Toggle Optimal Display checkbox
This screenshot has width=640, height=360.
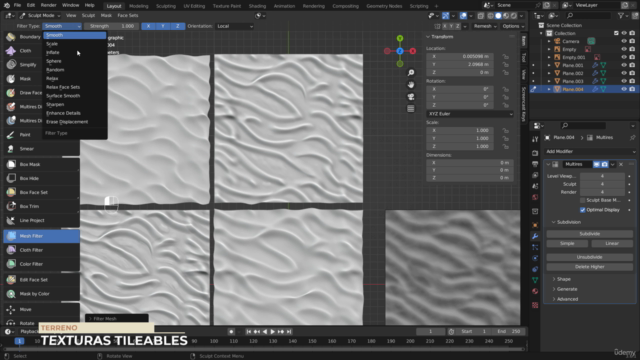coord(582,210)
